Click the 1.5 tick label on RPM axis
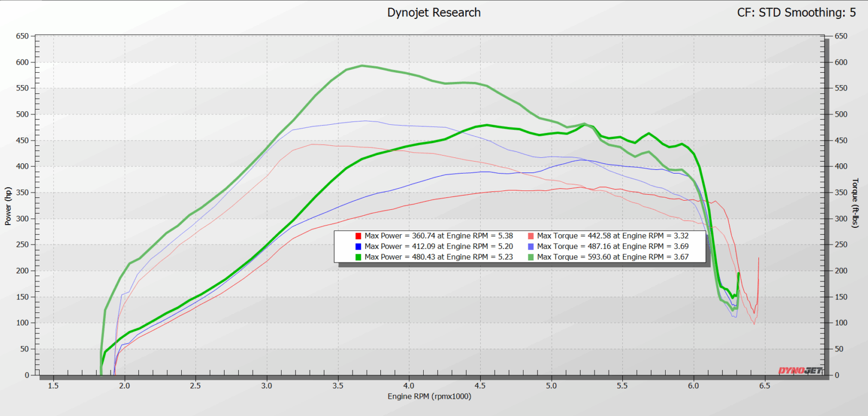 53,386
